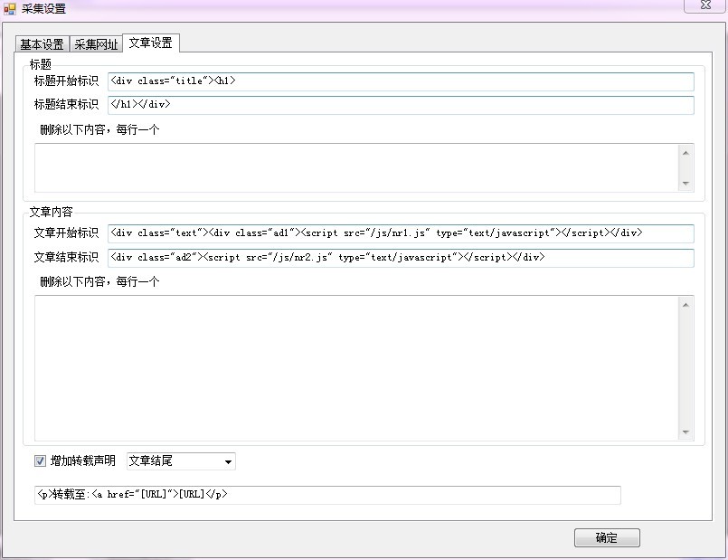Click the 转载至 template text field
728x560 pixels.
327,495
